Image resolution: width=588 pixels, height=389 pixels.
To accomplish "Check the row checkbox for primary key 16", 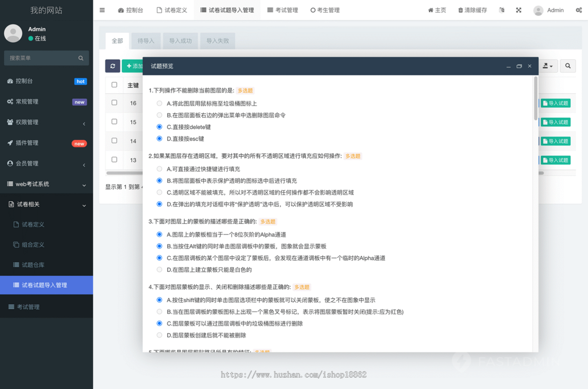I will click(114, 103).
